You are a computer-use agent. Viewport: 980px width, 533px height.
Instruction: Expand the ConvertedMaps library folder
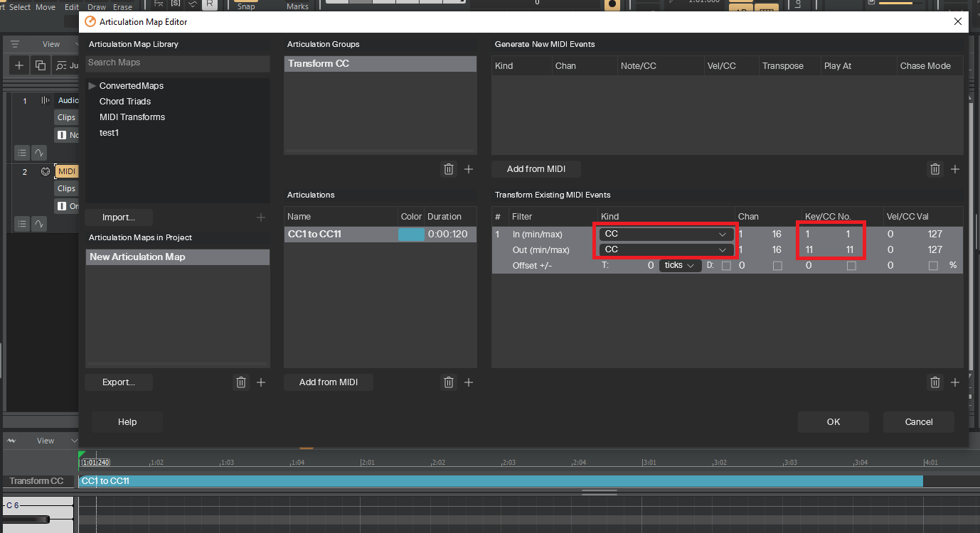coord(92,86)
